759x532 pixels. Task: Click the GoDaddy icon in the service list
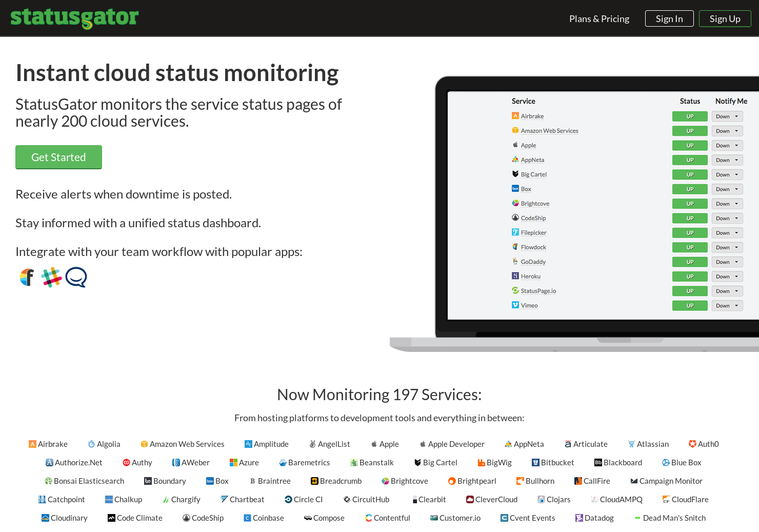pyautogui.click(x=515, y=262)
